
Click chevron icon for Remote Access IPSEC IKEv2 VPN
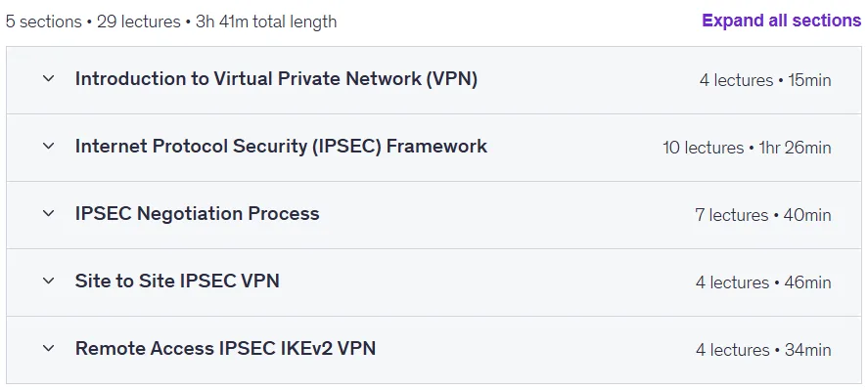pyautogui.click(x=49, y=349)
